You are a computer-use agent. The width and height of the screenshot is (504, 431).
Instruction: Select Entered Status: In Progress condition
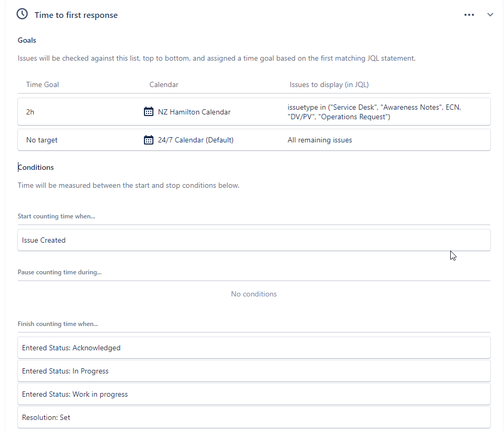pyautogui.click(x=254, y=371)
